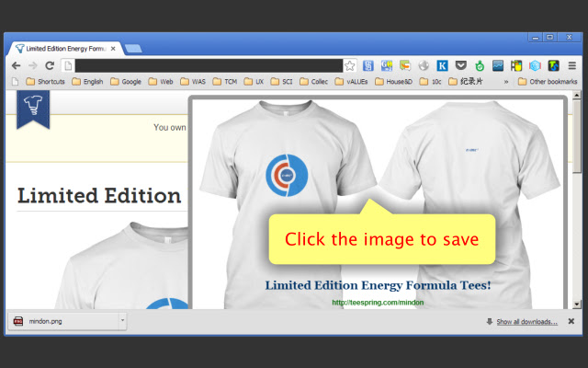588x368 pixels.
Task: Click the mindon.png file icon
Action: coord(18,321)
